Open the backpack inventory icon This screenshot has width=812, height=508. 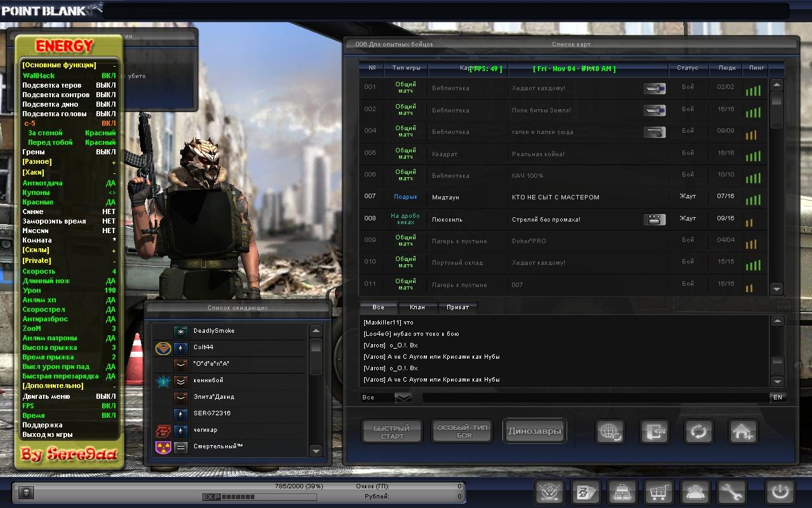click(622, 493)
